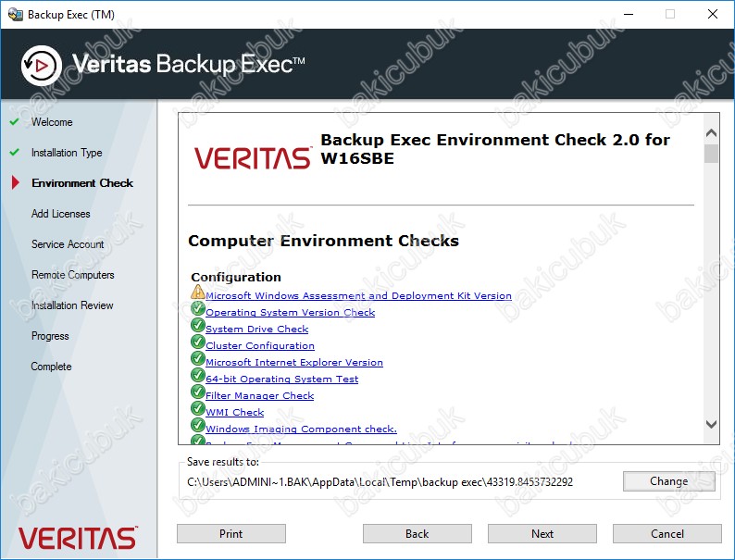Select the Complete step
This screenshot has height=560, width=735.
[51, 367]
